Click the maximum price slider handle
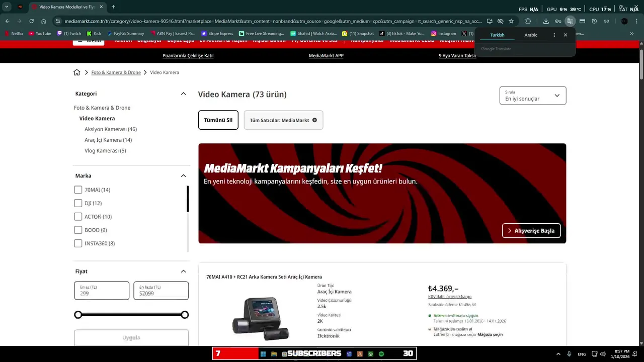This screenshot has width=644, height=362. coord(185,315)
